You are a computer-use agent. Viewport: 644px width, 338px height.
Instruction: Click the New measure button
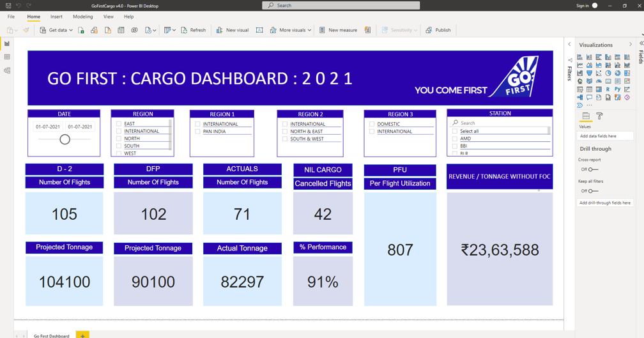click(338, 30)
